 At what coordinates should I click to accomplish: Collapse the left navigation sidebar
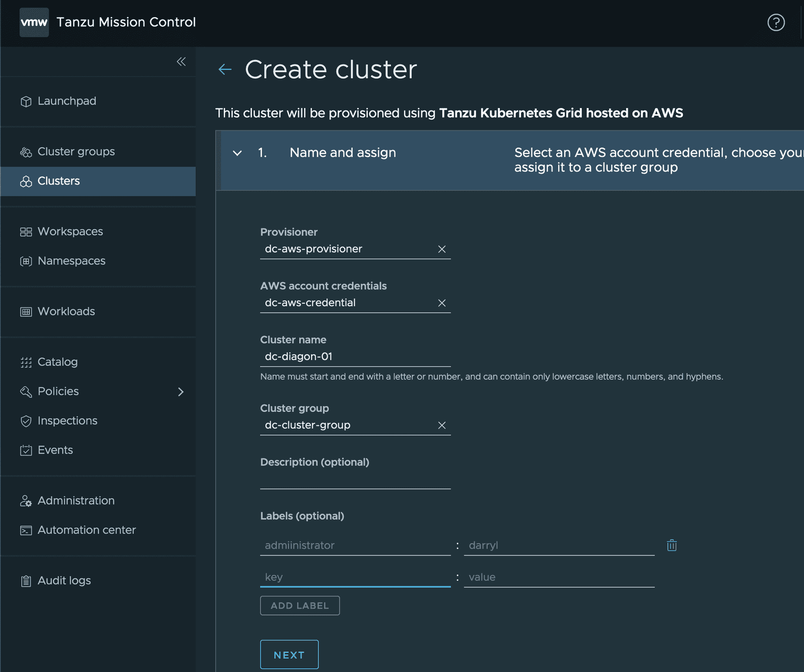click(181, 61)
